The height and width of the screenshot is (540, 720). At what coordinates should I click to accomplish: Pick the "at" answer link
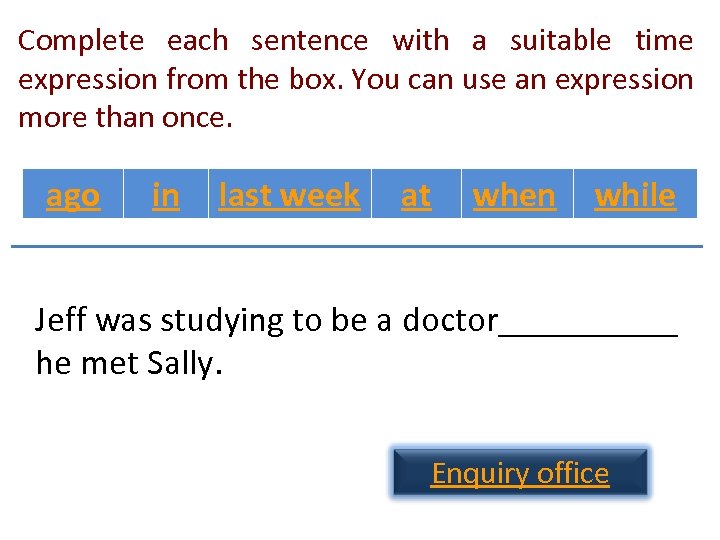(x=416, y=196)
